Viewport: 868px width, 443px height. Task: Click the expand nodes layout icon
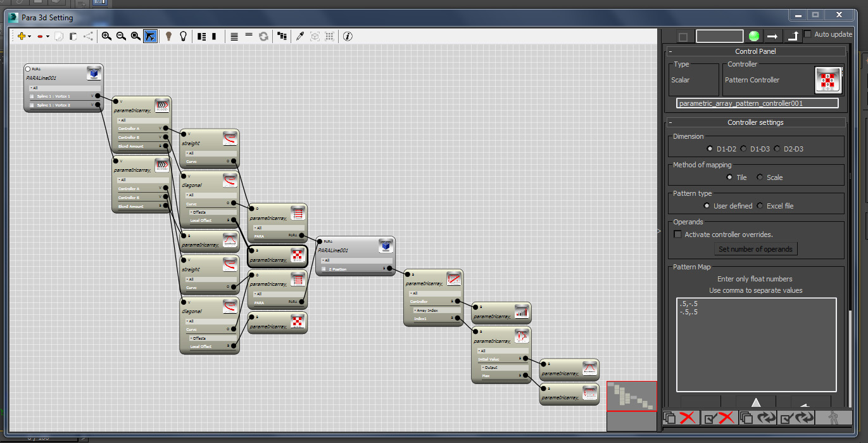click(x=202, y=37)
